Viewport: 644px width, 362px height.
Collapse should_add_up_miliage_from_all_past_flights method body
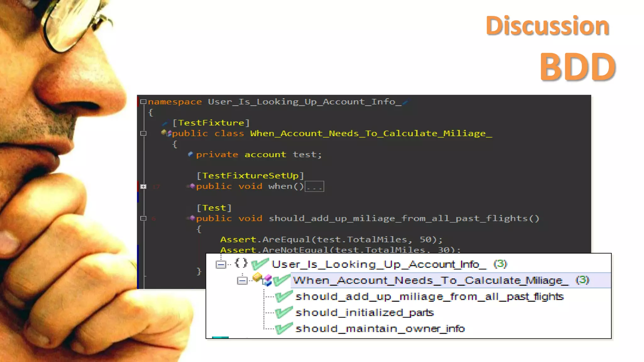143,218
